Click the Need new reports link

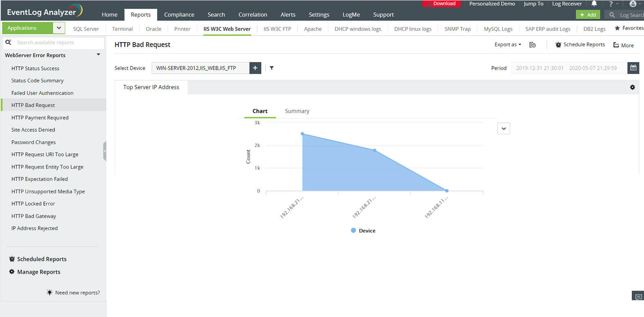[x=78, y=292]
